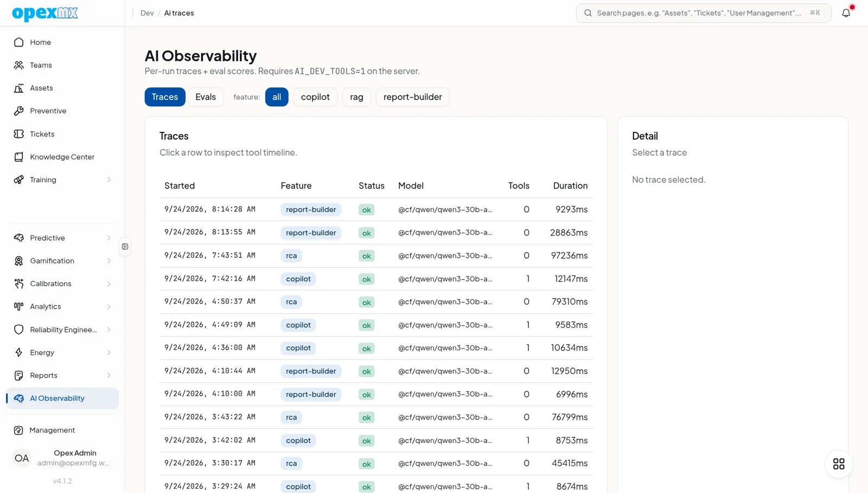Click the Dev breadcrumb link
This screenshot has height=493, width=868.
coord(147,13)
